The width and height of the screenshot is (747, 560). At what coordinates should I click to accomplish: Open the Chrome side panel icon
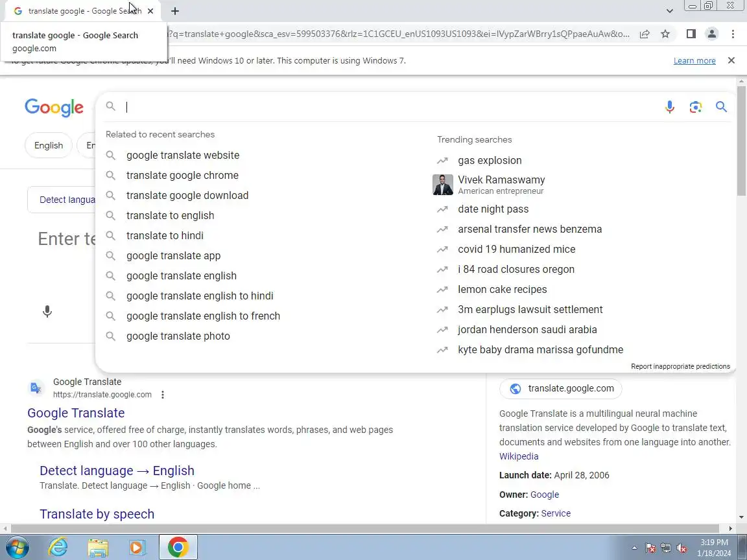691,34
